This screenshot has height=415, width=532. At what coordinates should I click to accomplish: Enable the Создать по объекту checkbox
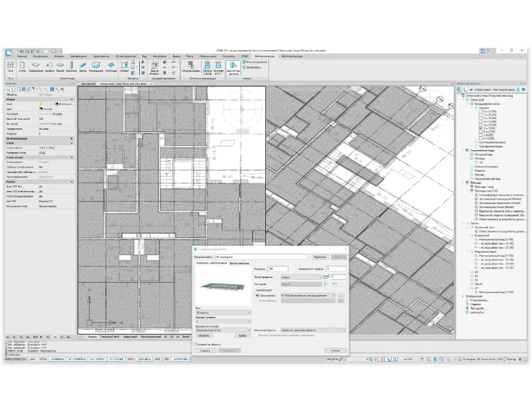tap(196, 344)
